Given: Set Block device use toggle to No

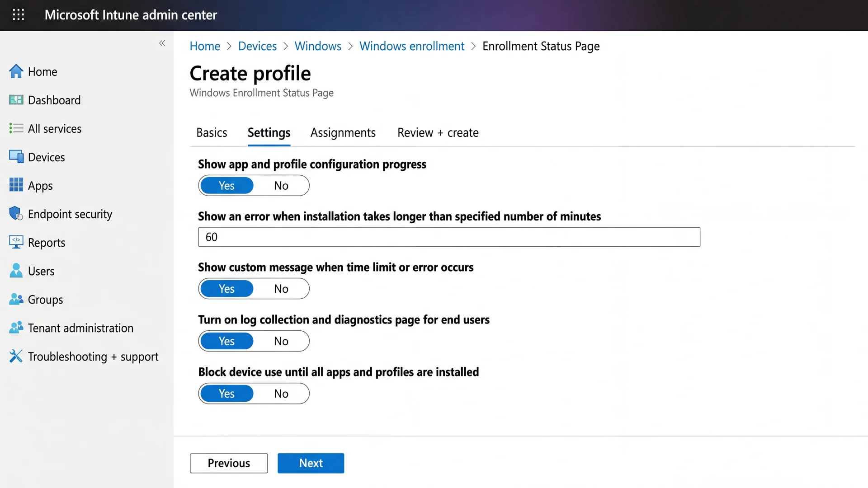Looking at the screenshot, I should [x=281, y=393].
